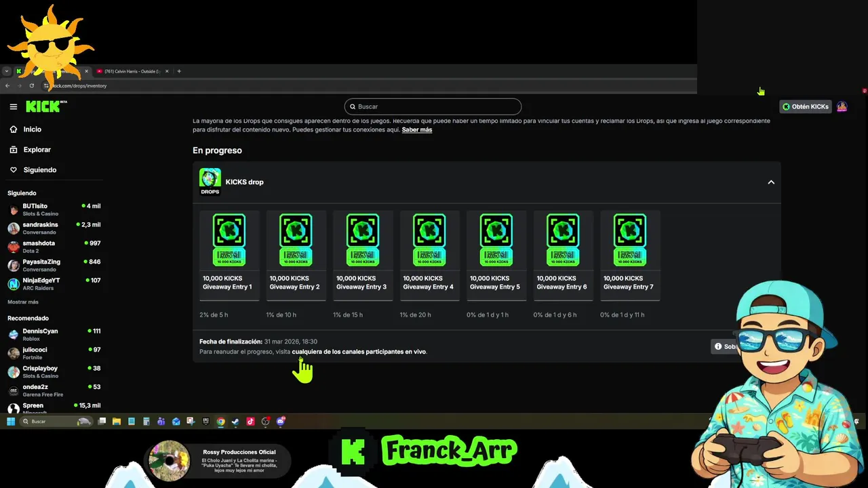The height and width of the screenshot is (488, 868).
Task: Open the Kick hamburger menu
Action: click(x=14, y=106)
